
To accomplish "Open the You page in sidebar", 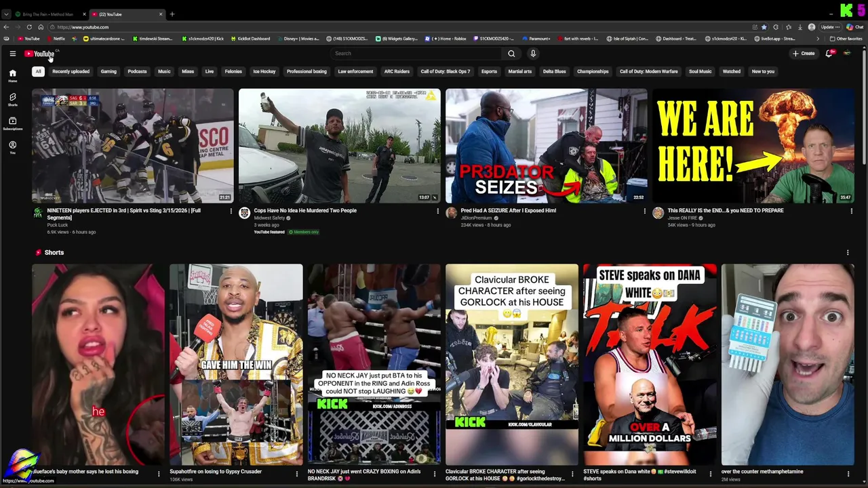I will (12, 147).
